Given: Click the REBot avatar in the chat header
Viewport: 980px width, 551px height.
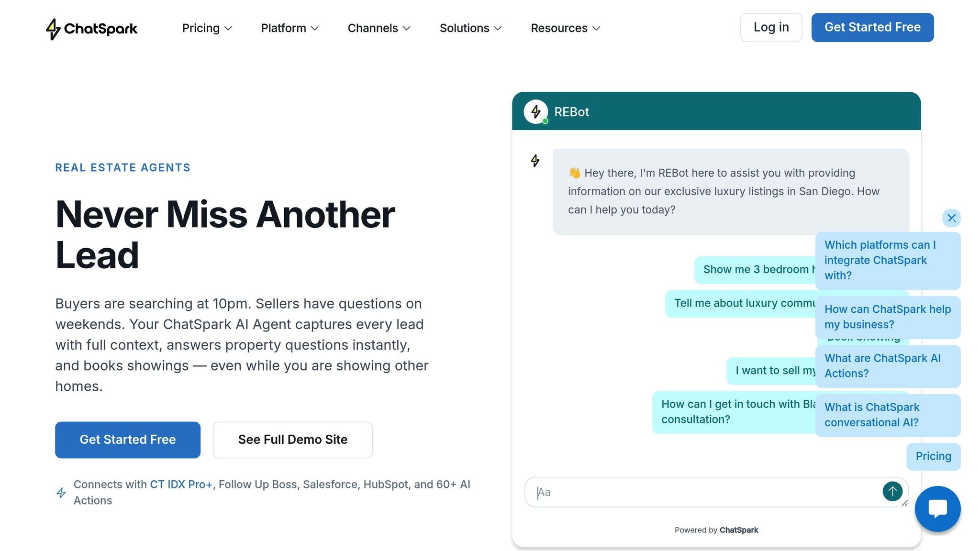Looking at the screenshot, I should 536,111.
